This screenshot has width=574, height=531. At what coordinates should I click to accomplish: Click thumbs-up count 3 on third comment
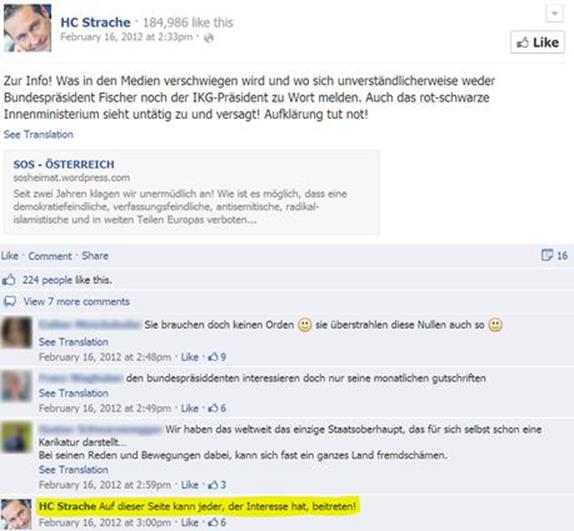click(217, 485)
